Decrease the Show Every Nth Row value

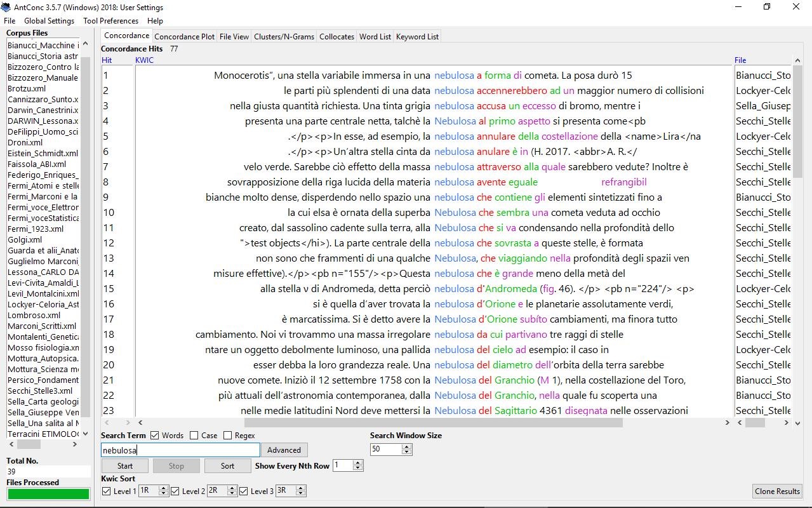[x=357, y=469]
